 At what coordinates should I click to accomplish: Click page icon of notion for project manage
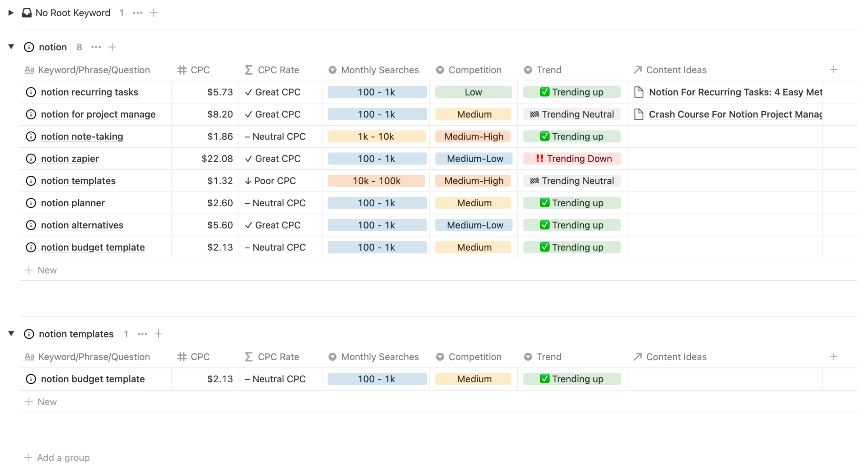pyautogui.click(x=31, y=114)
